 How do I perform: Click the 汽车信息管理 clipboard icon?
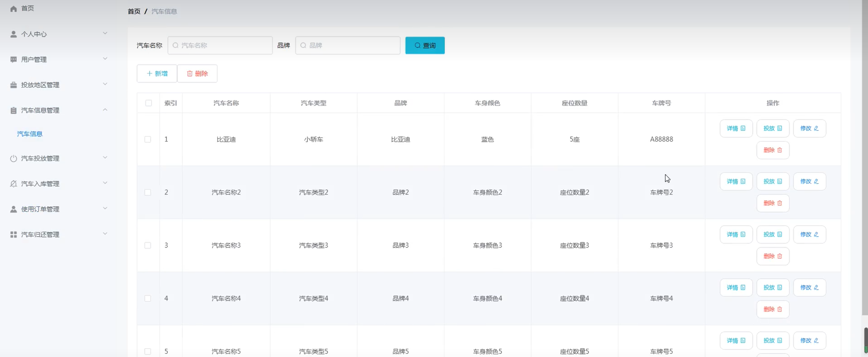click(14, 110)
